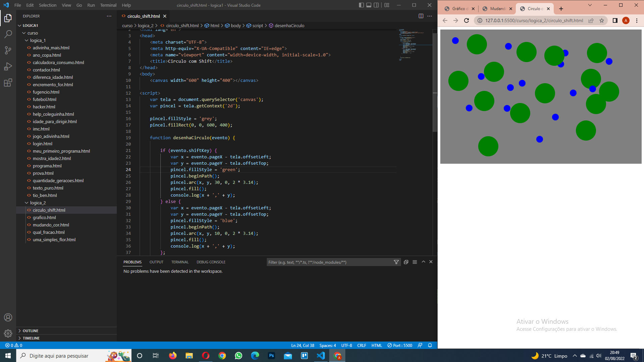The image size is (644, 362).
Task: Open Explorer Views and More Actions ellipsis
Action: point(109,16)
